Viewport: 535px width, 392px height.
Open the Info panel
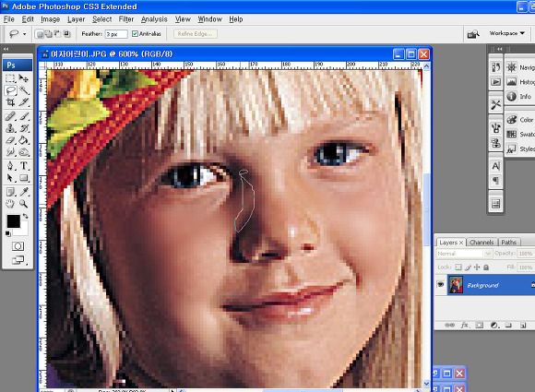point(518,97)
